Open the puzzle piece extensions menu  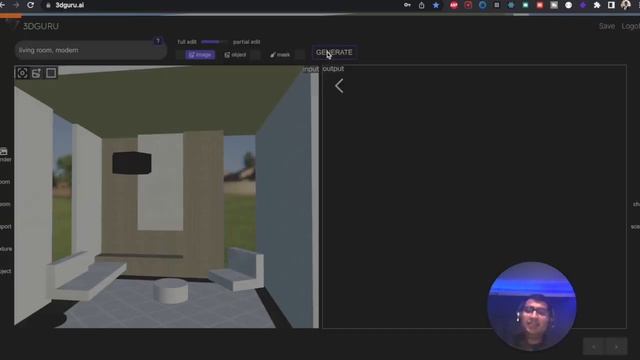point(597,5)
